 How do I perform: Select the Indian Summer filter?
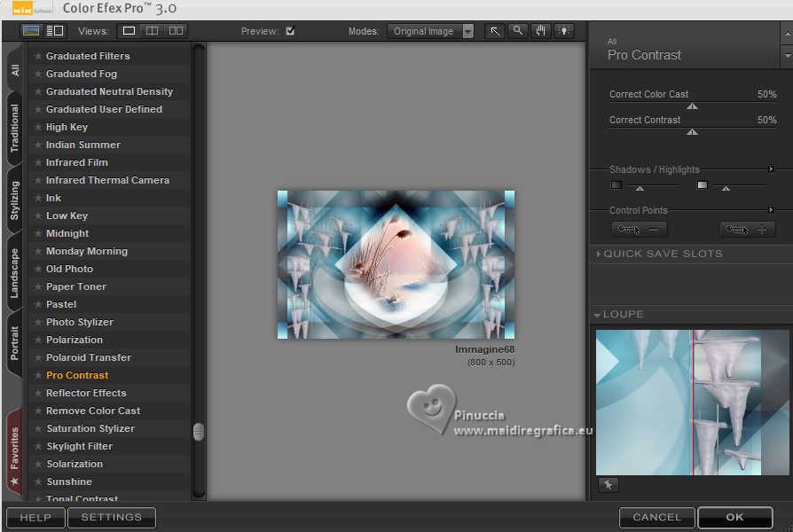pyautogui.click(x=83, y=145)
